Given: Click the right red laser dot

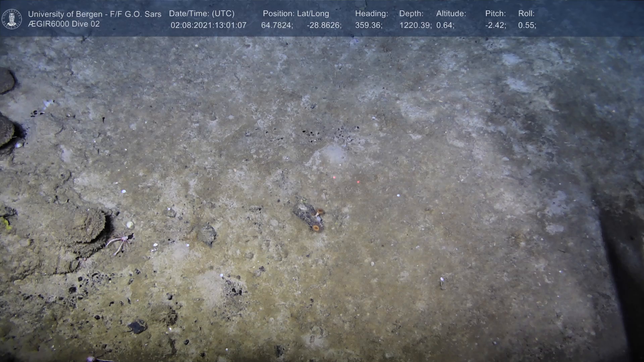Looking at the screenshot, I should pos(358,182).
